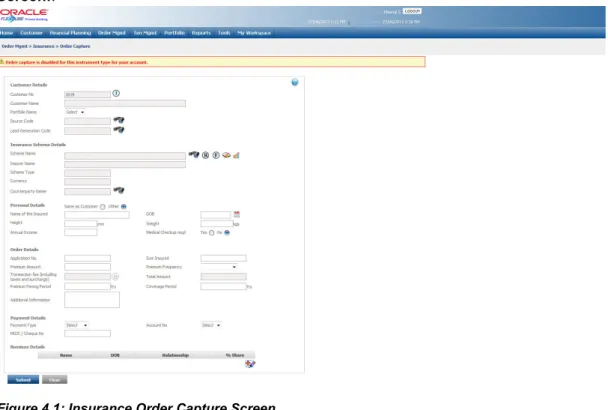Screen dimensions: 608x410
Task: Choose Yes for Medical Checkup required
Action: click(x=211, y=233)
